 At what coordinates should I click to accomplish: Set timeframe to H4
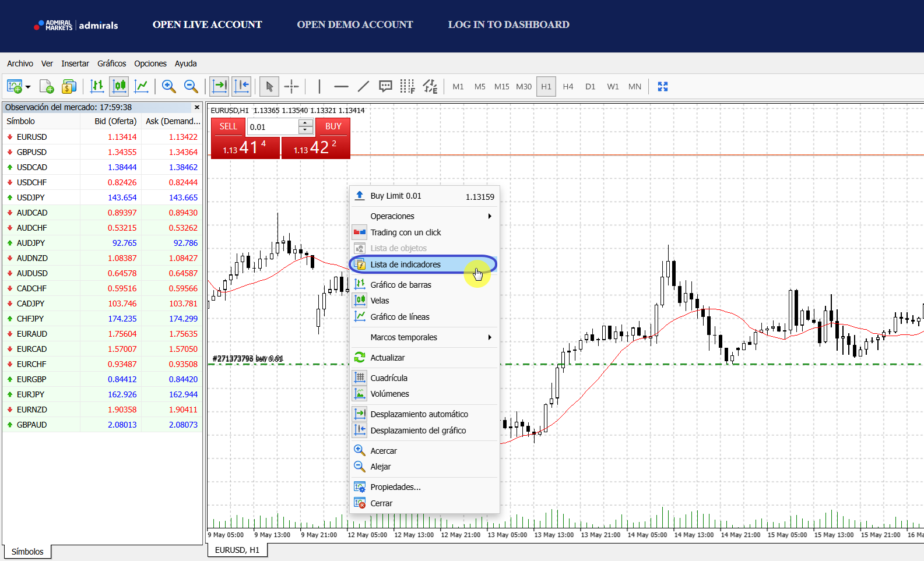(x=568, y=87)
